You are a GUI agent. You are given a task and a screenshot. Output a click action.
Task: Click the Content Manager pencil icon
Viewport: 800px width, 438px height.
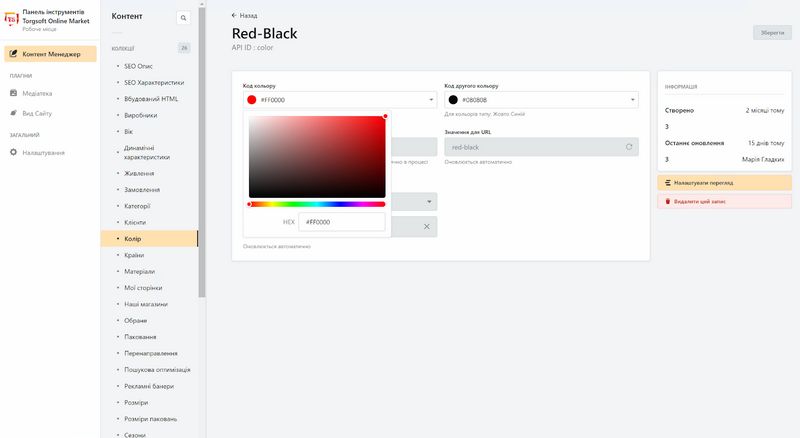(14, 54)
